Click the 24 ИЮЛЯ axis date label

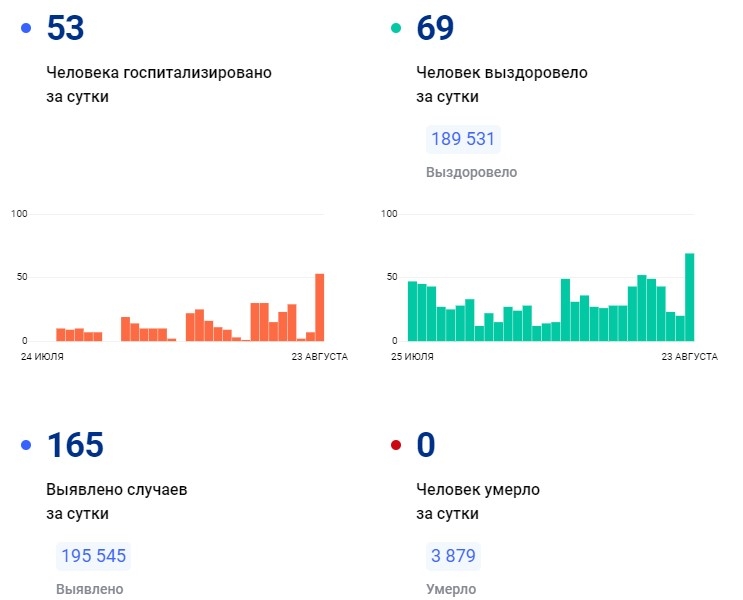click(x=42, y=356)
